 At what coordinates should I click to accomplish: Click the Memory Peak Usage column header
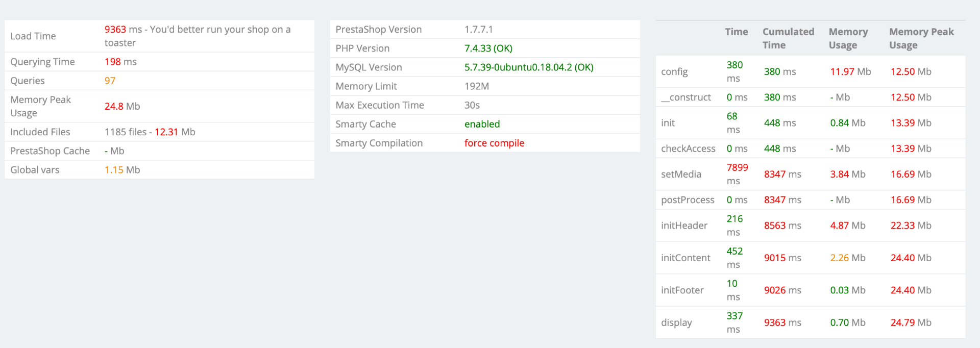921,38
